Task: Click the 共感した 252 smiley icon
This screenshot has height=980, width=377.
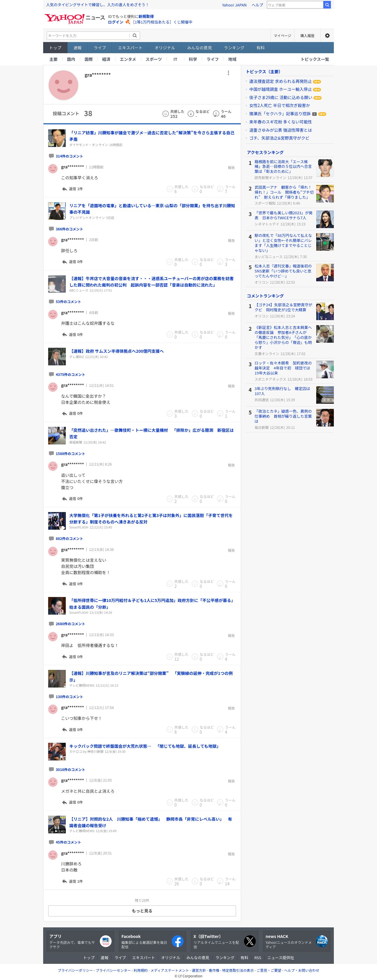Action: coord(165,114)
